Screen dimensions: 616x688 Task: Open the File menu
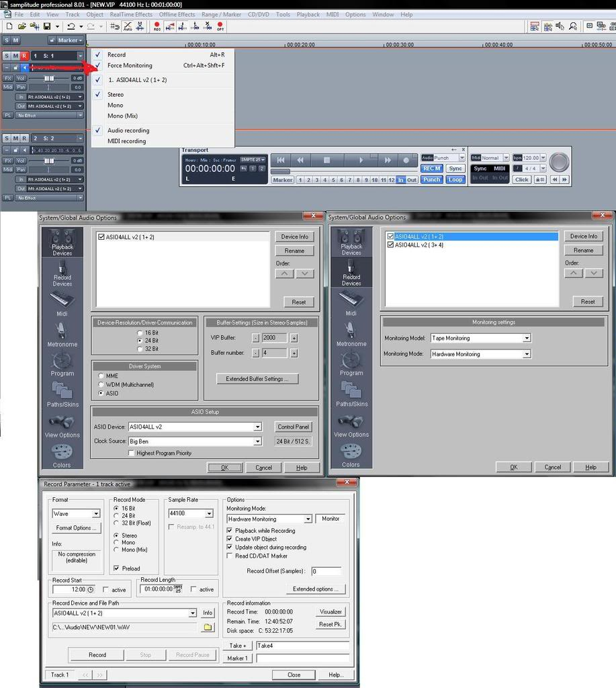point(19,15)
